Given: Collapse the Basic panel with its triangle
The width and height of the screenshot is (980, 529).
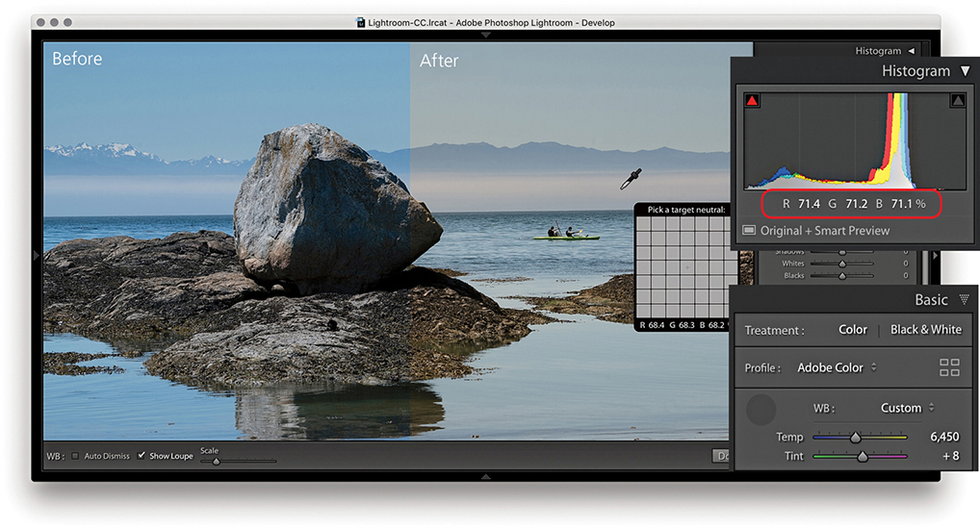Looking at the screenshot, I should (965, 300).
